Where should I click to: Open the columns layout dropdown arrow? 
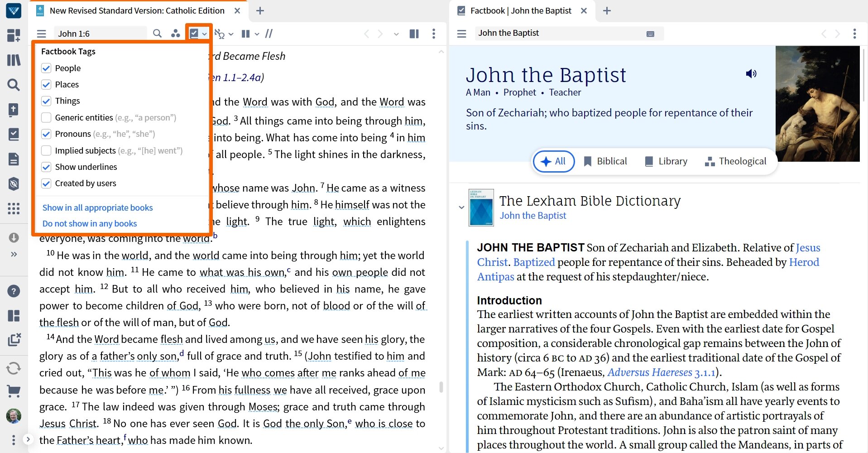[257, 34]
